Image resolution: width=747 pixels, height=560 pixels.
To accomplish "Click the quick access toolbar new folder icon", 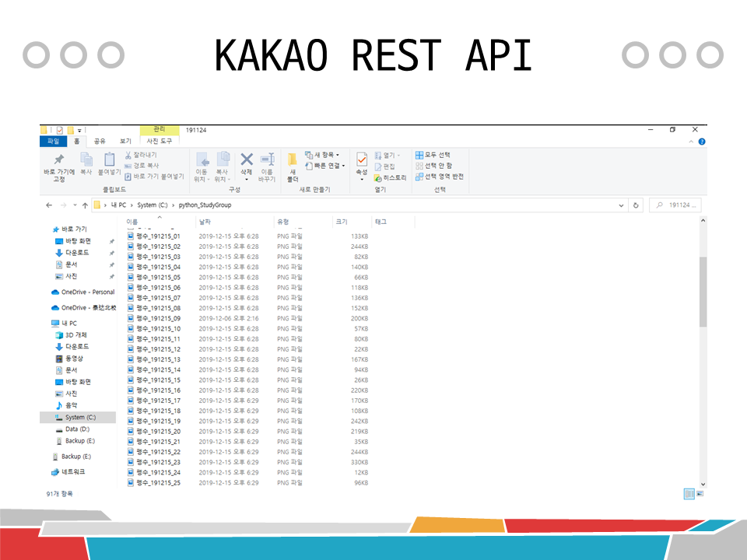I will [x=71, y=130].
